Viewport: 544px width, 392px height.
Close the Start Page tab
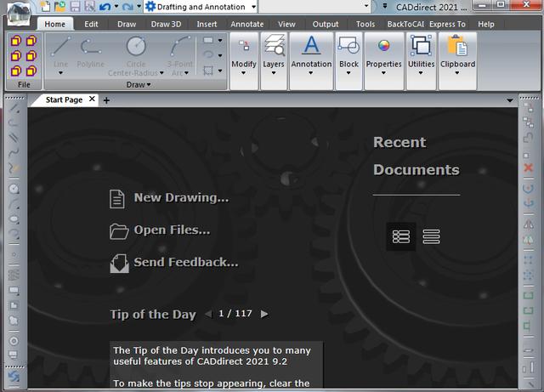92,100
